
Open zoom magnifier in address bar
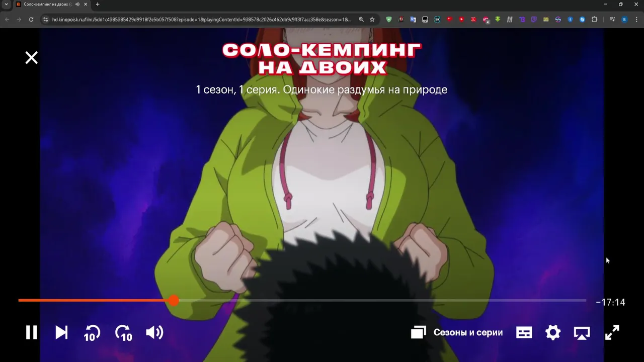pyautogui.click(x=361, y=20)
